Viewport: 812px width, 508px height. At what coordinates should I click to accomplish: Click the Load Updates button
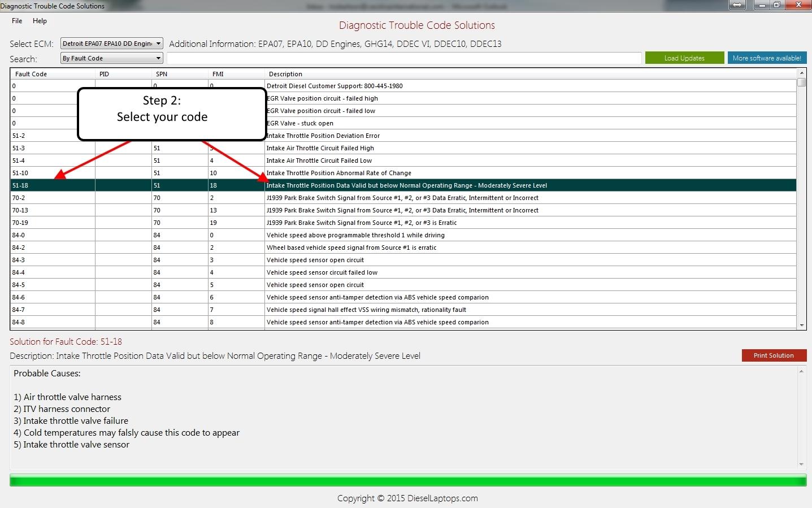tap(684, 58)
